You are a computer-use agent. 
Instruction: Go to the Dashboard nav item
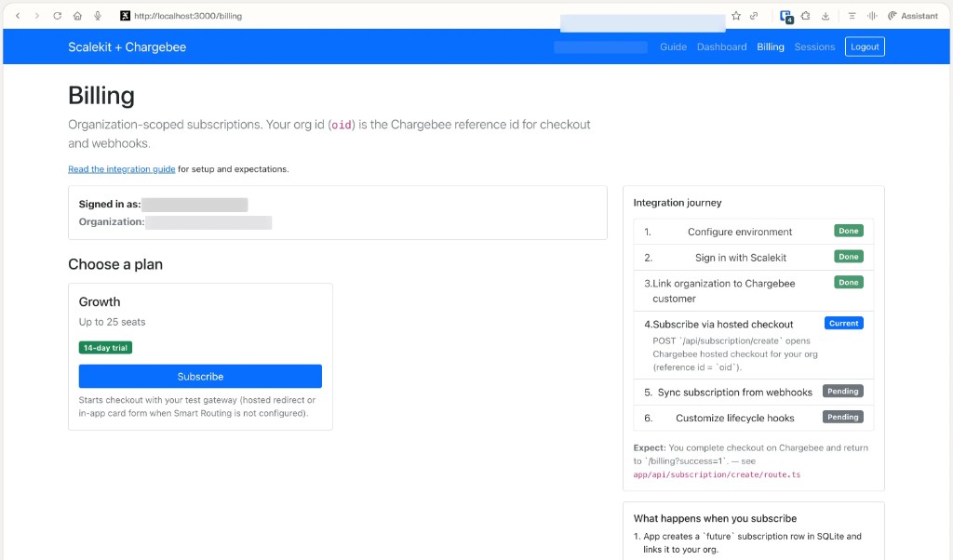721,47
